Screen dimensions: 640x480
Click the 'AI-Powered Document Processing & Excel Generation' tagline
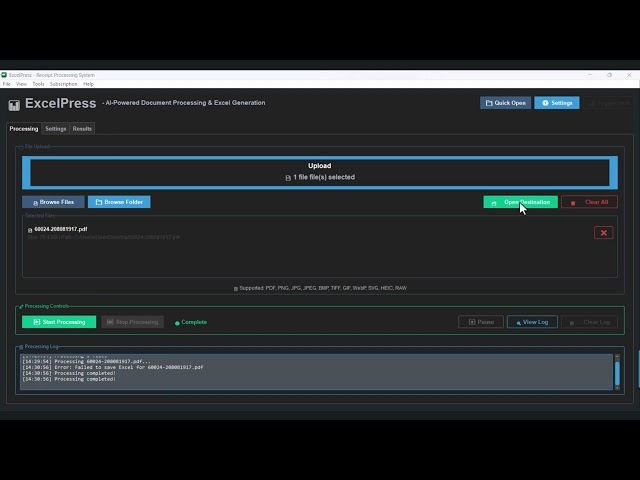(x=185, y=103)
